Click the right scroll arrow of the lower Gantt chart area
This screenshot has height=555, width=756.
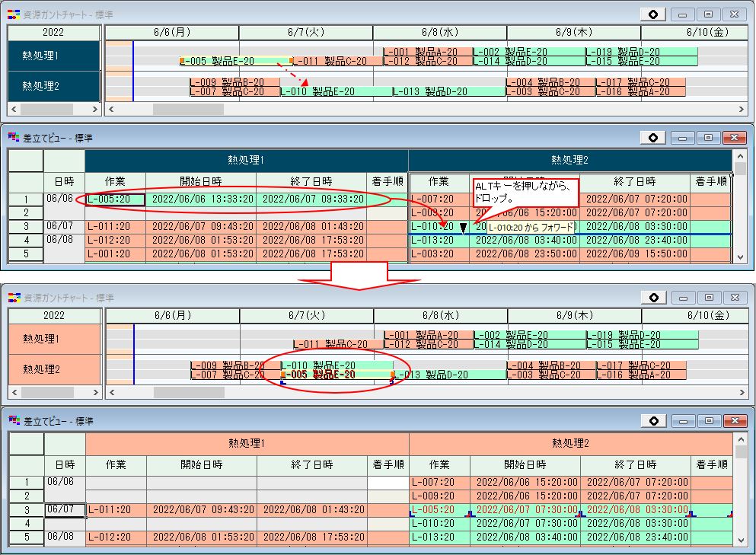[742, 393]
